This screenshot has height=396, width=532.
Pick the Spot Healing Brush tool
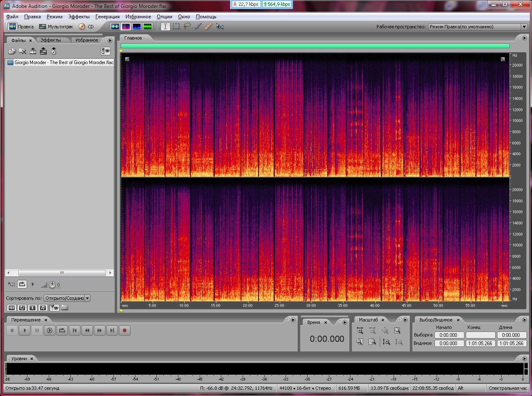[x=209, y=26]
